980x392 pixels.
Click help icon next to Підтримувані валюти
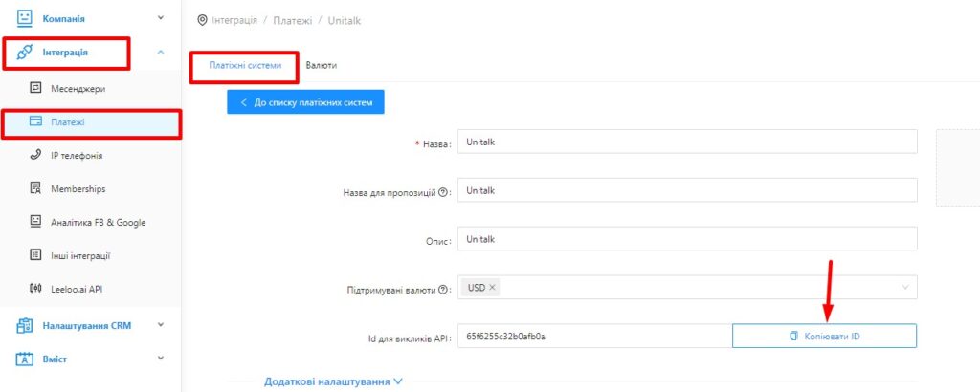click(443, 290)
